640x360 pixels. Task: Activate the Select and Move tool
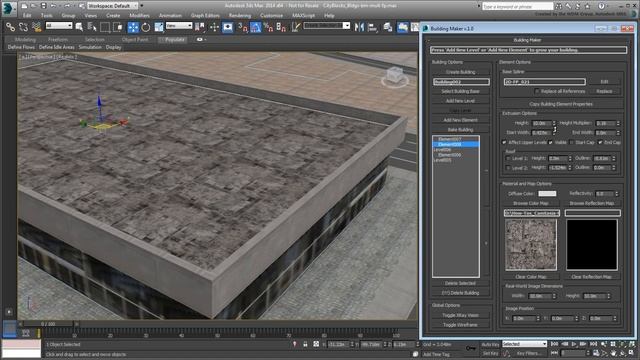(x=133, y=27)
